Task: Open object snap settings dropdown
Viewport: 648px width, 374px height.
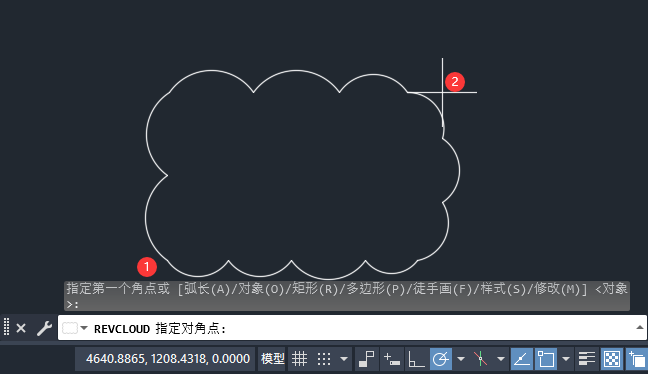Action: pos(566,359)
